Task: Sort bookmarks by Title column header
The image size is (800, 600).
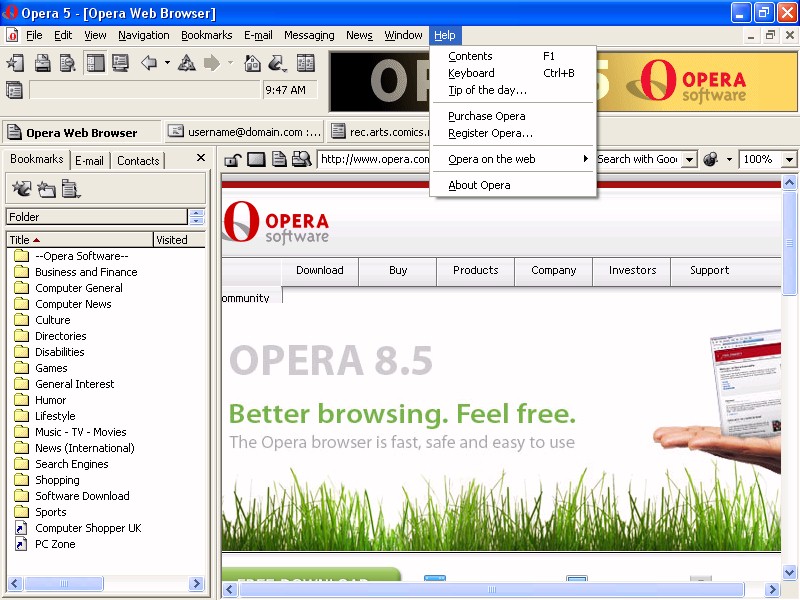Action: click(80, 240)
